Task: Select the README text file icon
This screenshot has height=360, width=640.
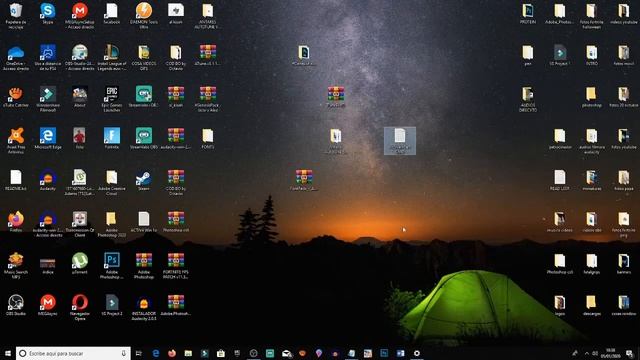Action: [16, 180]
